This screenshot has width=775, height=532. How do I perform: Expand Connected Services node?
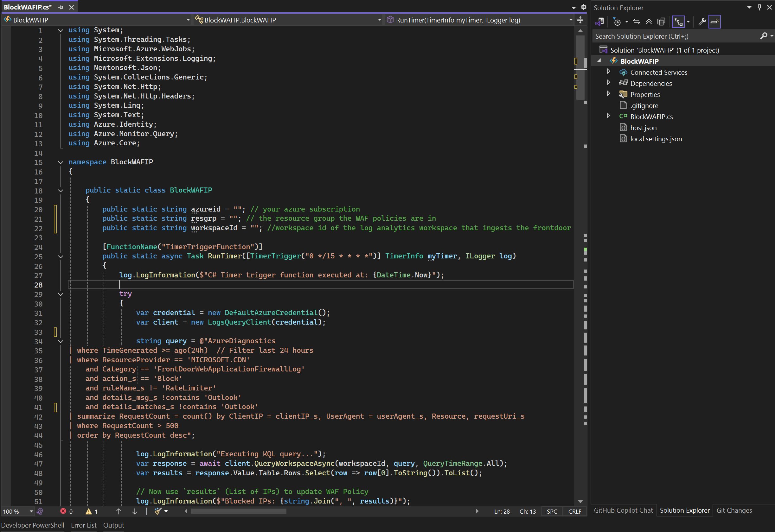(608, 71)
